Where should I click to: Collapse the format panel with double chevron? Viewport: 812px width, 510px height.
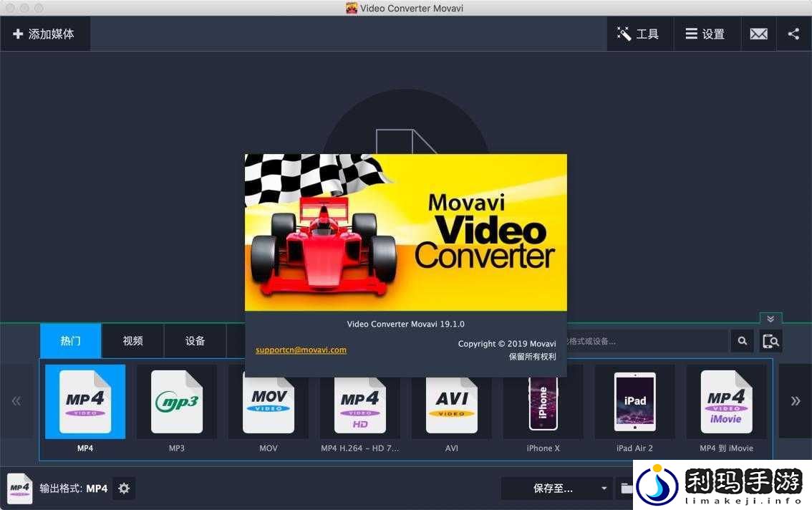[x=770, y=319]
